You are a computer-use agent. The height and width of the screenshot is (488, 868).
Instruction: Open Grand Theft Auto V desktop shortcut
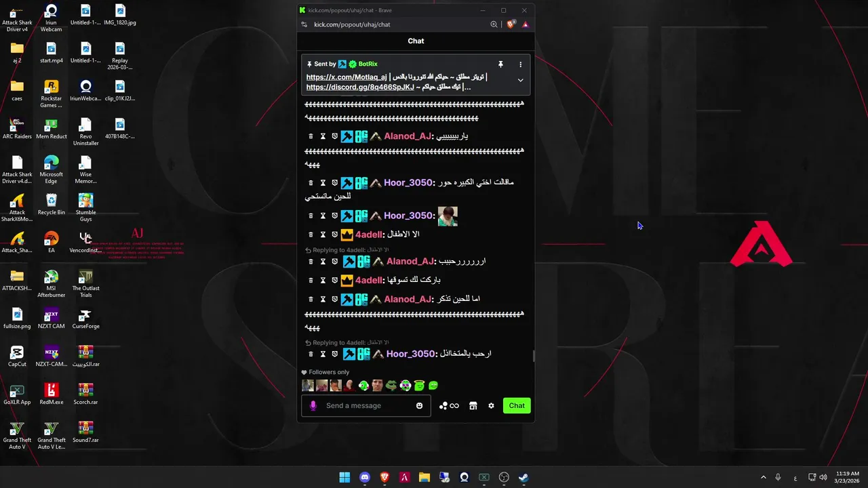pos(17,435)
